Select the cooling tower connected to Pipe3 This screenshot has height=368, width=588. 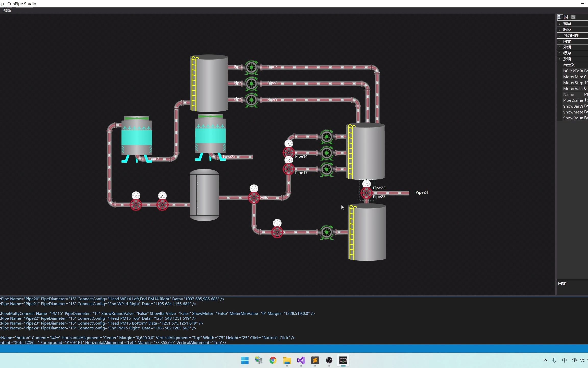(137, 139)
